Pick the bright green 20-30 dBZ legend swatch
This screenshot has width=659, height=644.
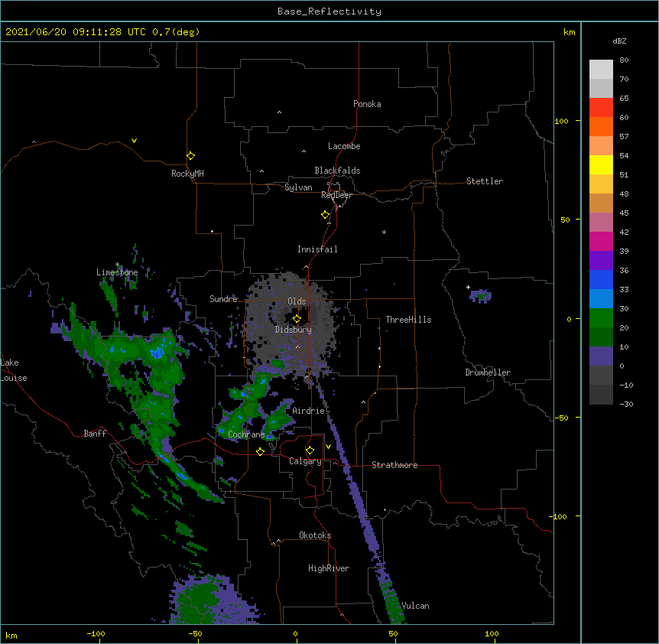tap(601, 318)
